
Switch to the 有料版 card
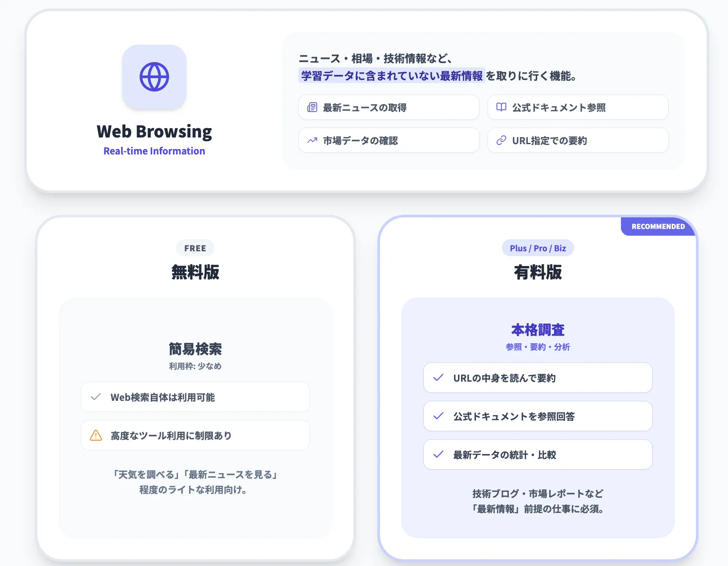click(537, 272)
